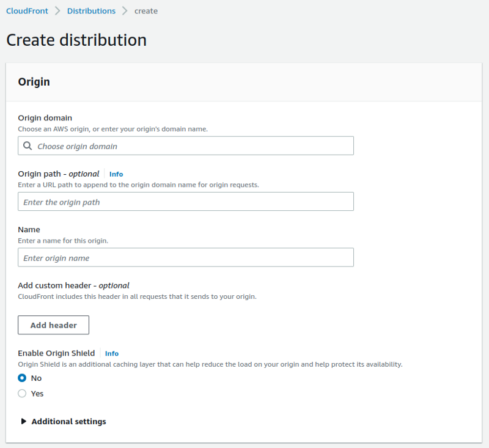Click the Origin section heading
This screenshot has width=489, height=448.
point(34,82)
